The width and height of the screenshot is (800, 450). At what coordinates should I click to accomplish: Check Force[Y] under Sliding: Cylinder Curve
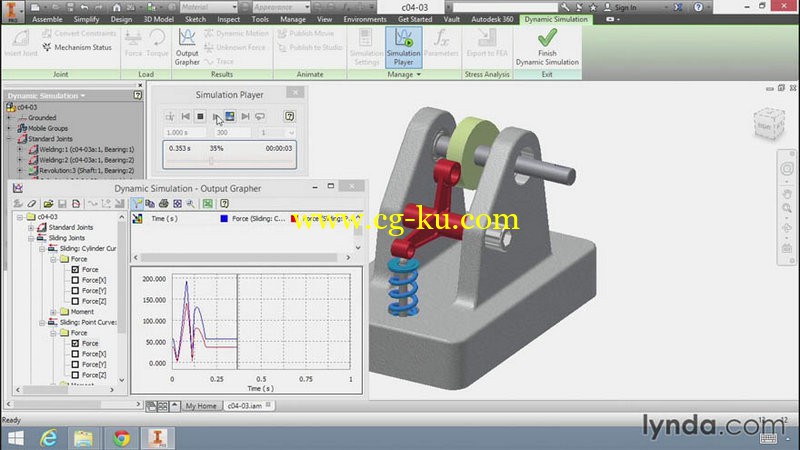[x=75, y=291]
